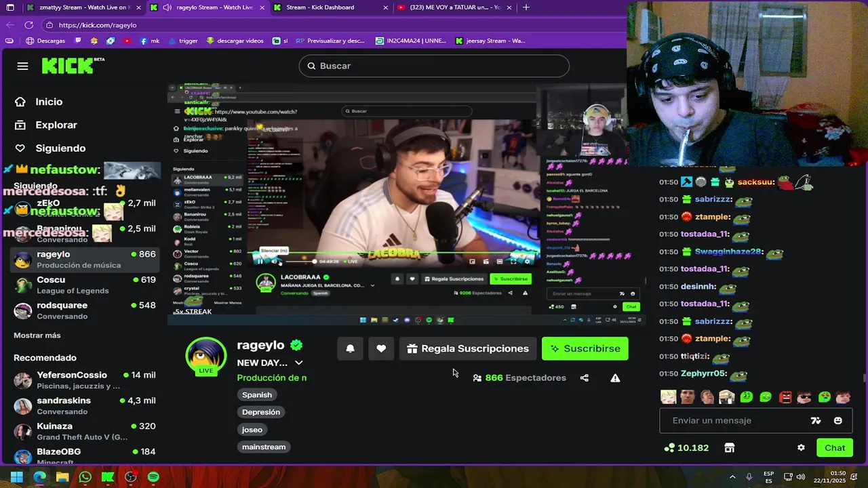Open jeersay Stream bookmark
The image size is (868, 488).
pos(490,41)
